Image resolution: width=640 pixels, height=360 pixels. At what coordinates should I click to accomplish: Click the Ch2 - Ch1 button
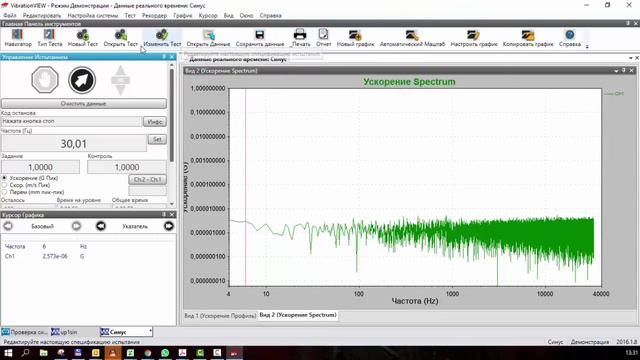coord(147,180)
